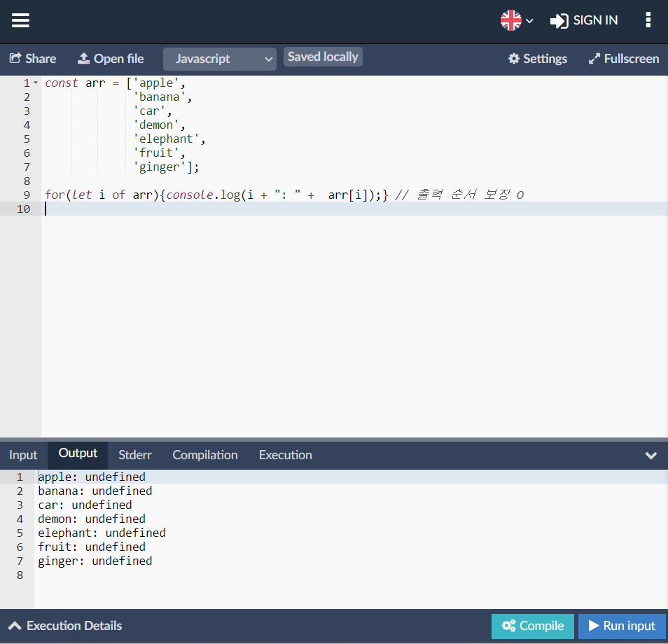The height and width of the screenshot is (644, 668).
Task: Collapse the output panel with chevron
Action: point(650,455)
